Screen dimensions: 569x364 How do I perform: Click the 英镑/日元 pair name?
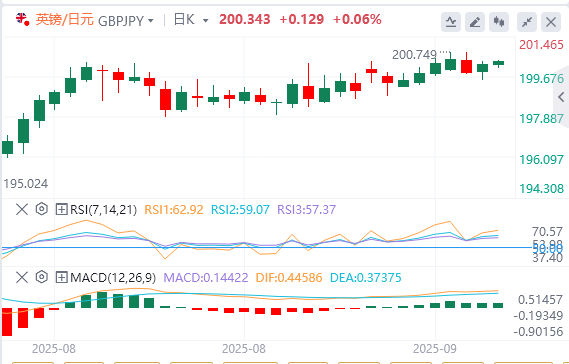point(65,19)
